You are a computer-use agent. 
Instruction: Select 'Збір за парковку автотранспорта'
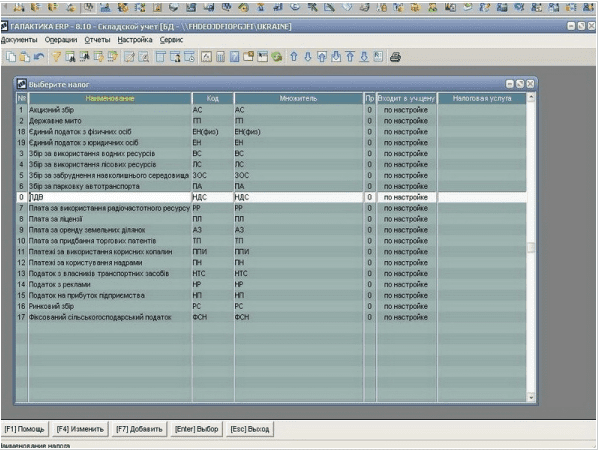pyautogui.click(x=271, y=186)
